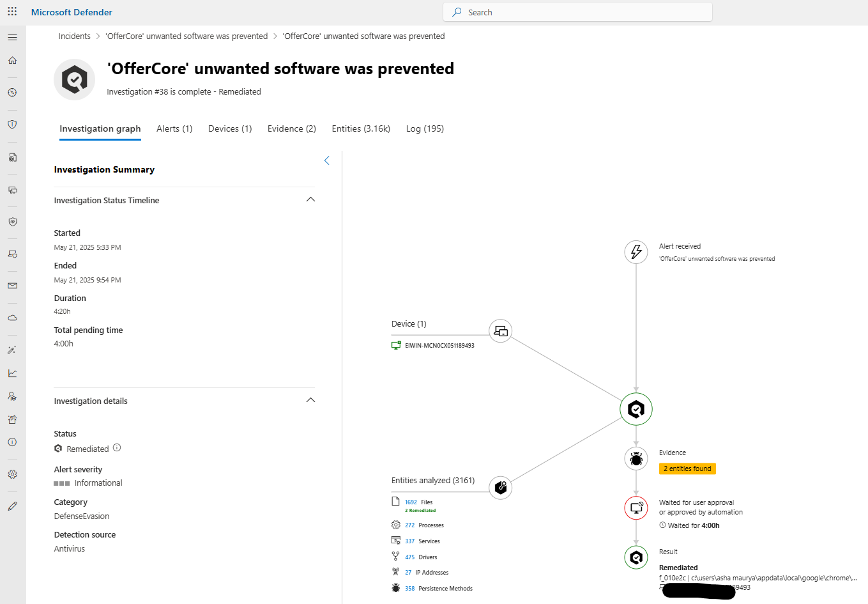
Task: Click the alert name under Alert received
Action: coord(717,259)
